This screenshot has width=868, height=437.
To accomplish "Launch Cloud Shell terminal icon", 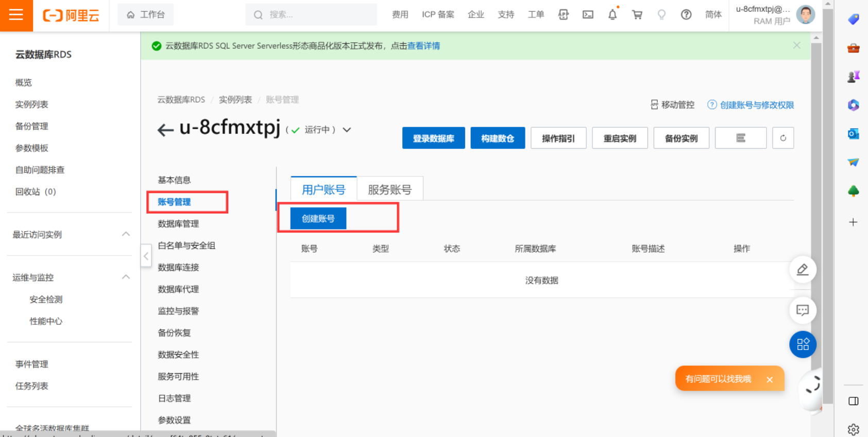I will 588,15.
